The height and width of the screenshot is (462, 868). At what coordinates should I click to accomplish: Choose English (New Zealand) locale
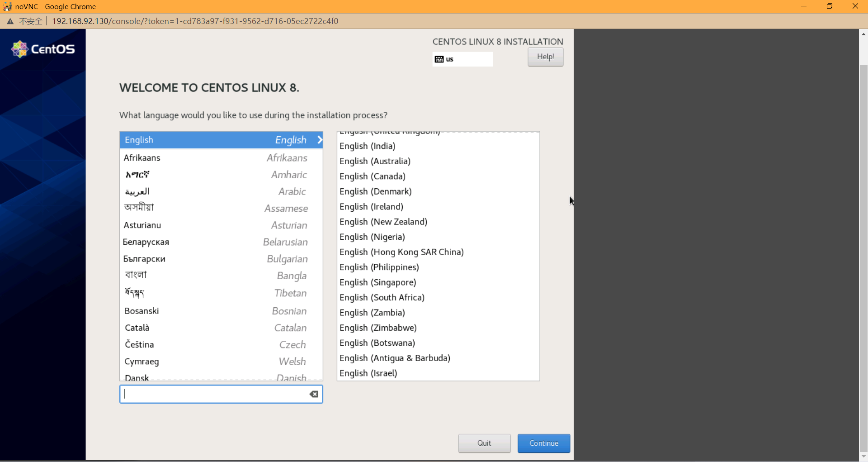click(438, 222)
